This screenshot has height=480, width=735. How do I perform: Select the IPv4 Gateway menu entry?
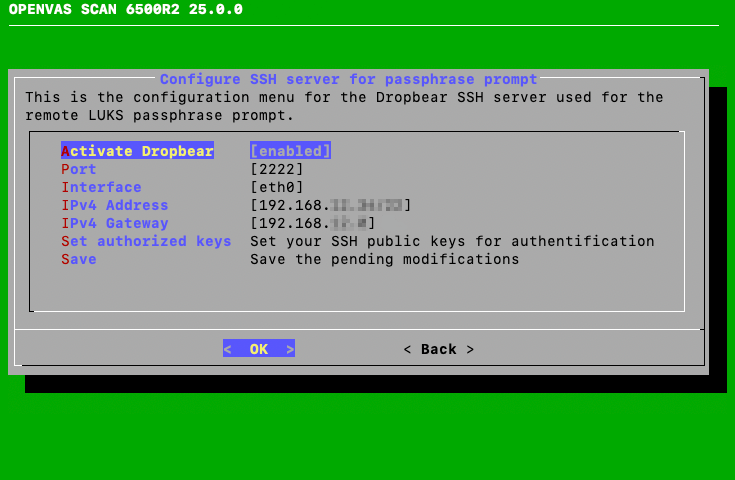[115, 223]
